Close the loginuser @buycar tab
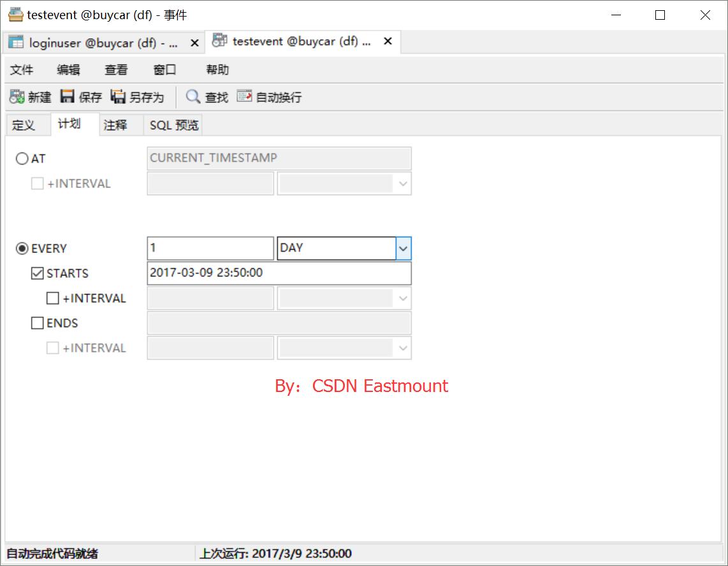728x566 pixels. point(194,43)
